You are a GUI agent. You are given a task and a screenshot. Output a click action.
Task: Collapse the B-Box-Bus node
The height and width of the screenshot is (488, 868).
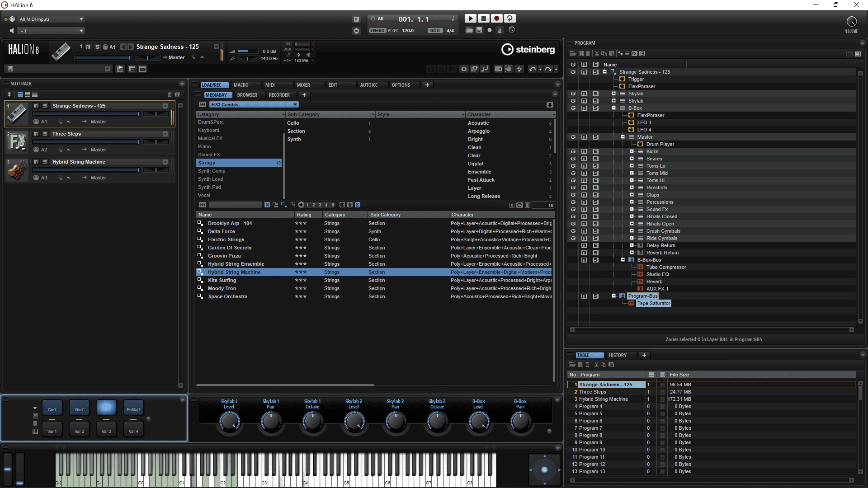pos(623,260)
